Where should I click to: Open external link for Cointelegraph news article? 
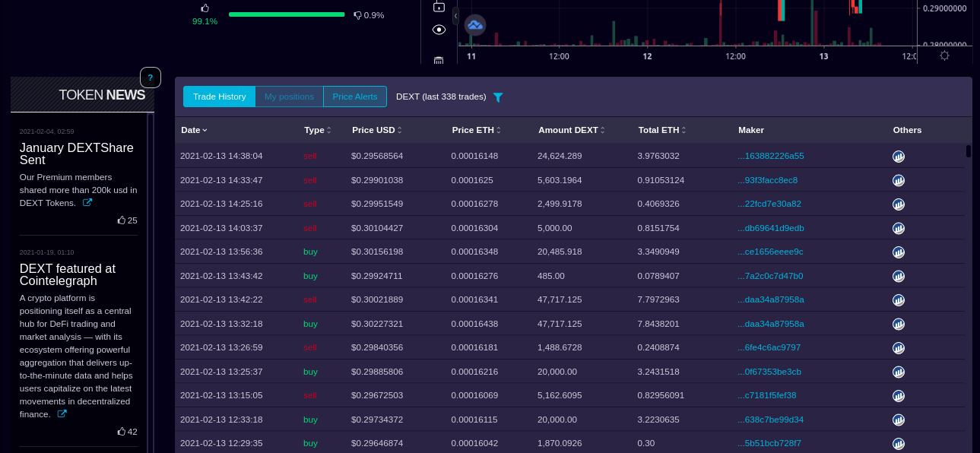[x=62, y=414]
